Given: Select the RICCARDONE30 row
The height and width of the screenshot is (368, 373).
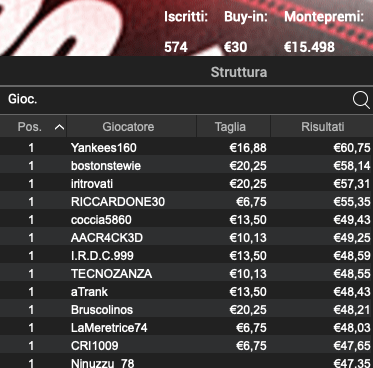Looking at the screenshot, I should click(x=186, y=202).
